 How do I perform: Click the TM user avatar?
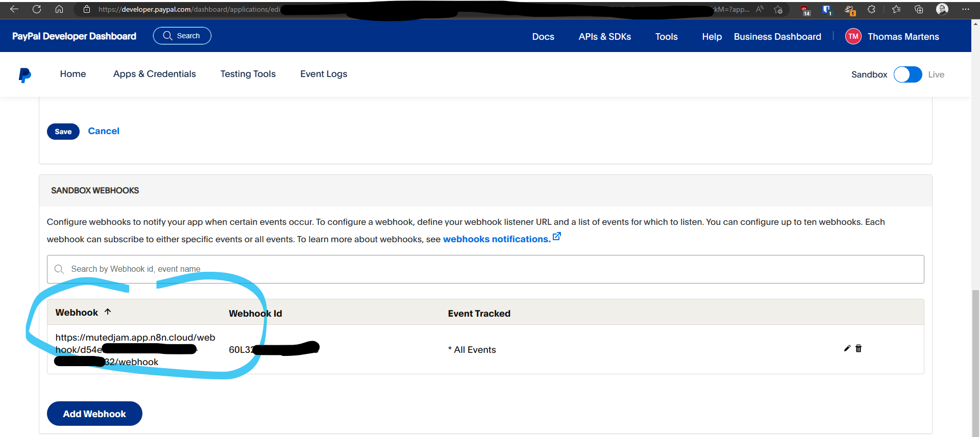tap(853, 36)
